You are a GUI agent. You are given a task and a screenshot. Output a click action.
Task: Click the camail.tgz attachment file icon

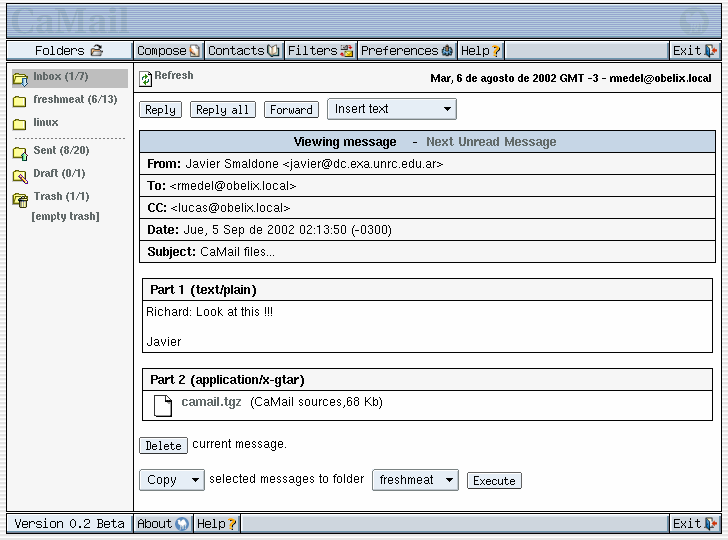(x=163, y=404)
